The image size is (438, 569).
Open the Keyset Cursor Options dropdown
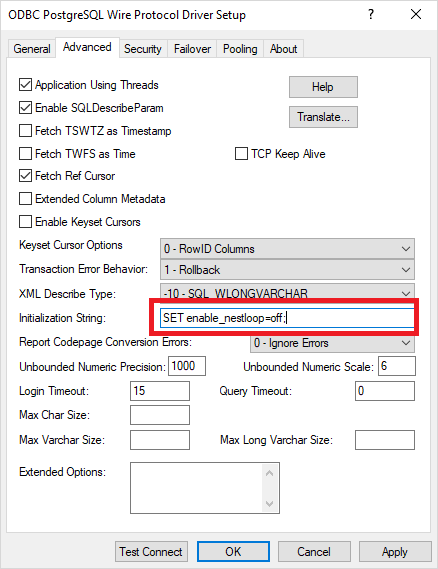tap(287, 249)
